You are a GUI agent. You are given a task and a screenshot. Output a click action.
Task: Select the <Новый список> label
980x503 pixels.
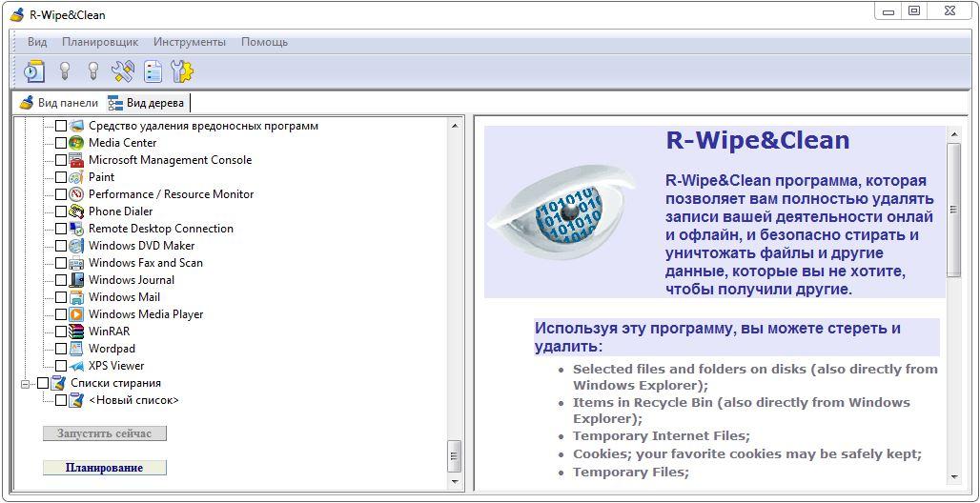click(x=133, y=400)
